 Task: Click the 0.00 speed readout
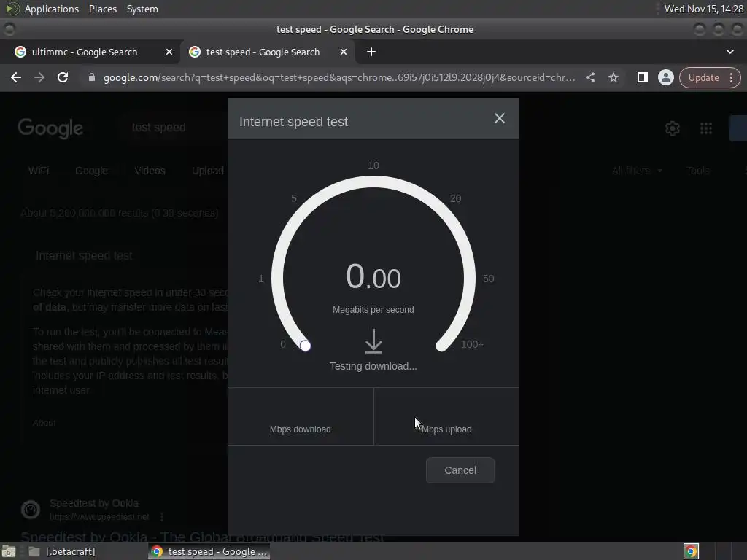(x=373, y=276)
